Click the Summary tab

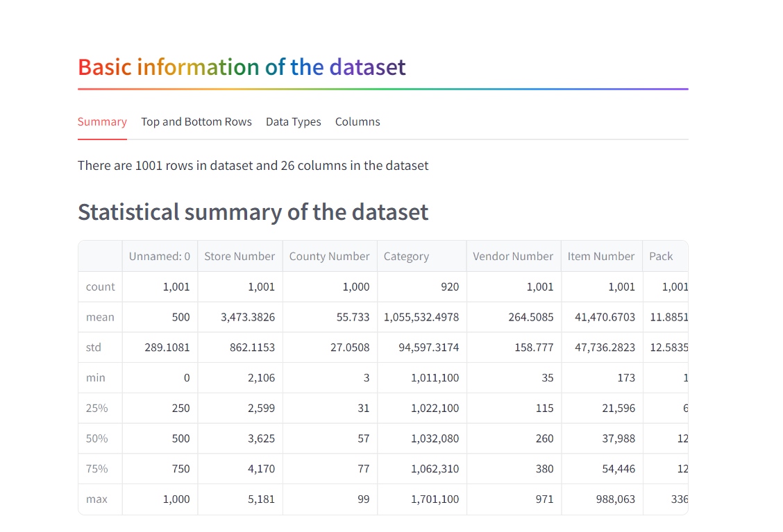102,121
